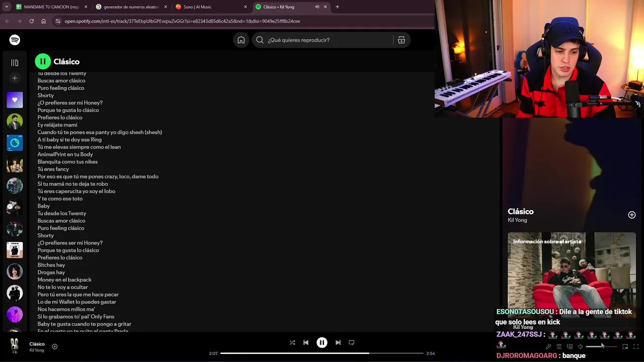The image size is (644, 362).
Task: Enter full screen mode
Action: click(636, 346)
